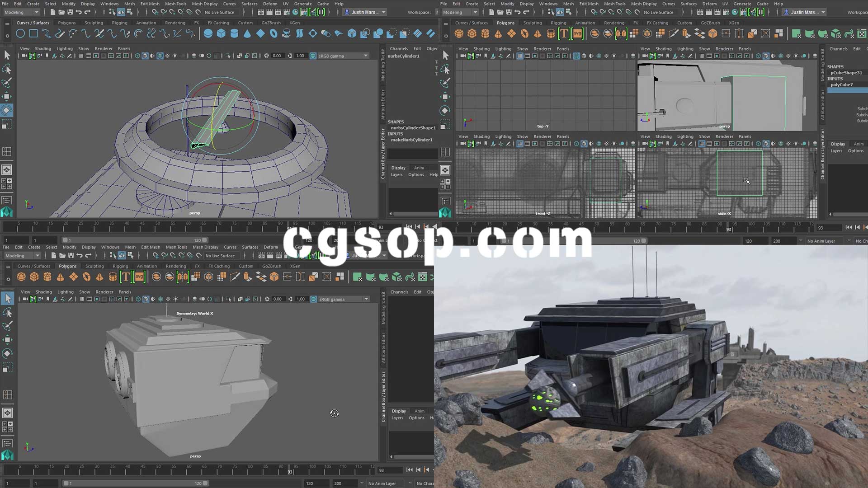Click polygon Type 'T' icon in lower-left window
Image resolution: width=868 pixels, height=488 pixels.
tap(126, 277)
